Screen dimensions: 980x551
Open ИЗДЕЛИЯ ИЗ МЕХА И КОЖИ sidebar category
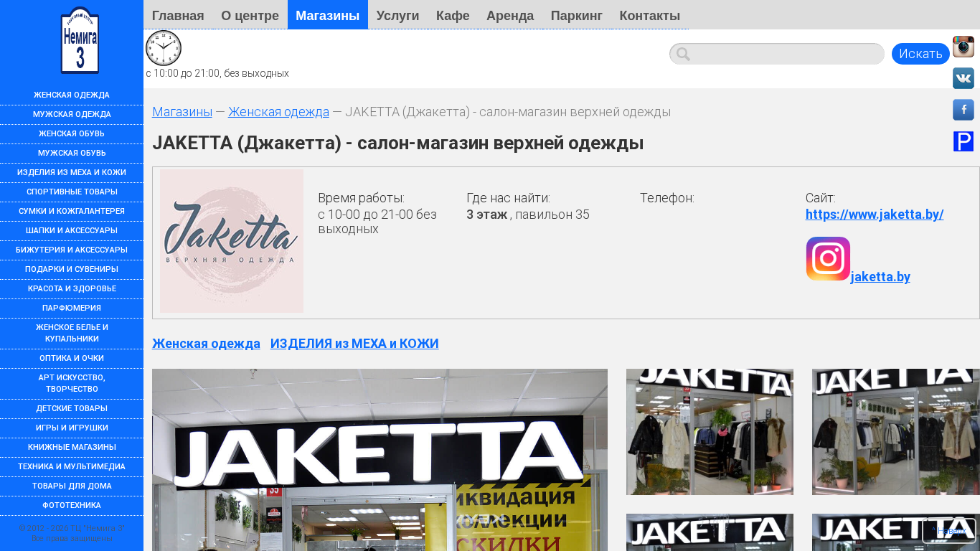pos(72,172)
